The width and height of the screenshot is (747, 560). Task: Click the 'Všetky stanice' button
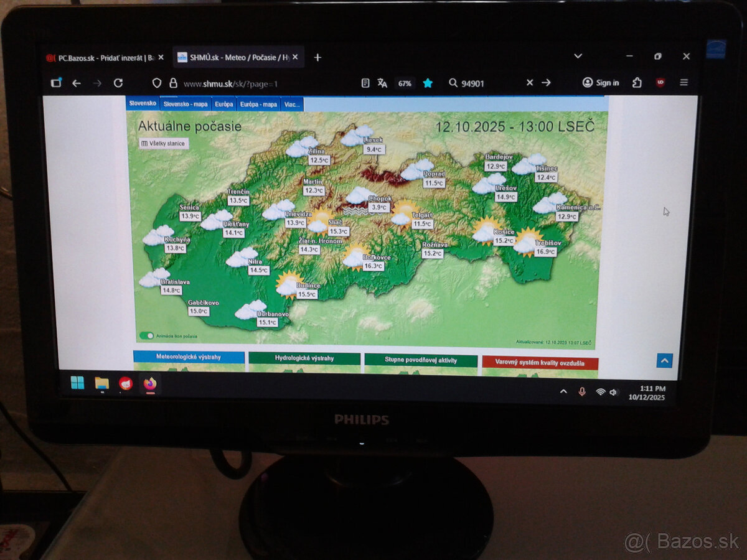[162, 143]
